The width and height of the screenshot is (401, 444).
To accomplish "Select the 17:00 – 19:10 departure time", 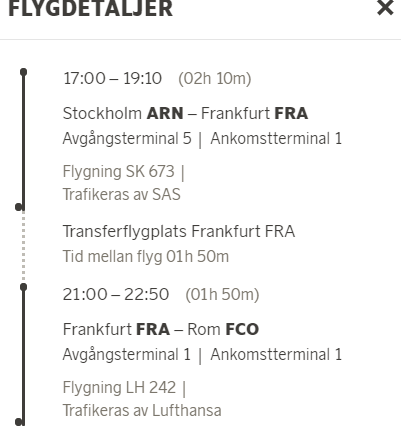I will pyautogui.click(x=112, y=79).
